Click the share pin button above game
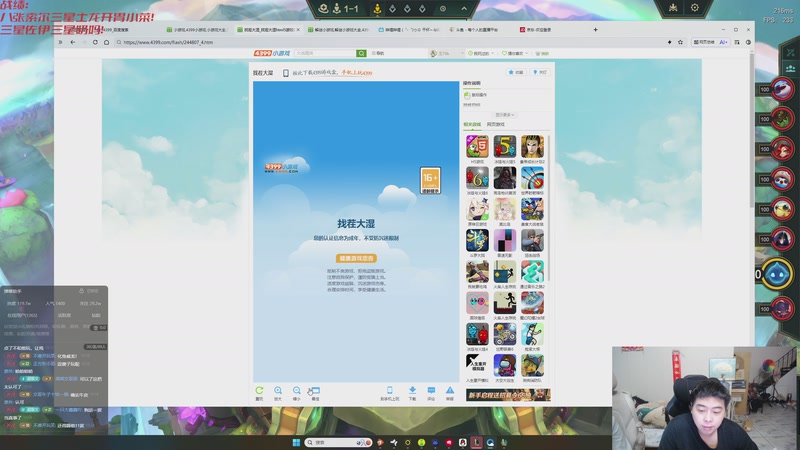800x450 pixels. pos(540,72)
